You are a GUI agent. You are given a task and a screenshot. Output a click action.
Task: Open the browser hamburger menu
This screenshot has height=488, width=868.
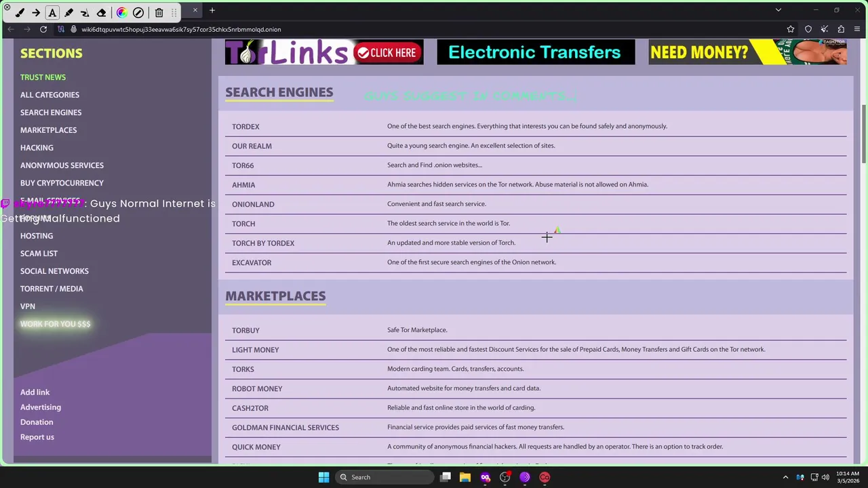coord(857,29)
